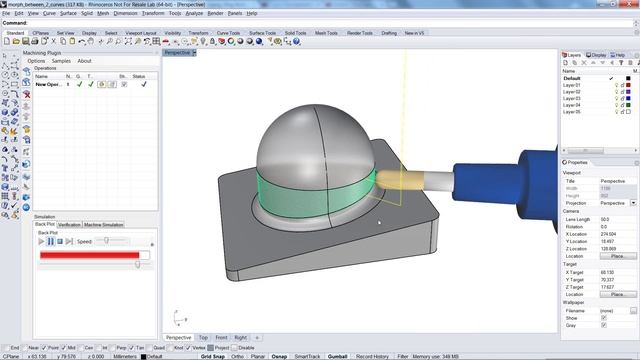The height and width of the screenshot is (360, 640).
Task: Click the Undo arrow icon
Action: (82, 41)
